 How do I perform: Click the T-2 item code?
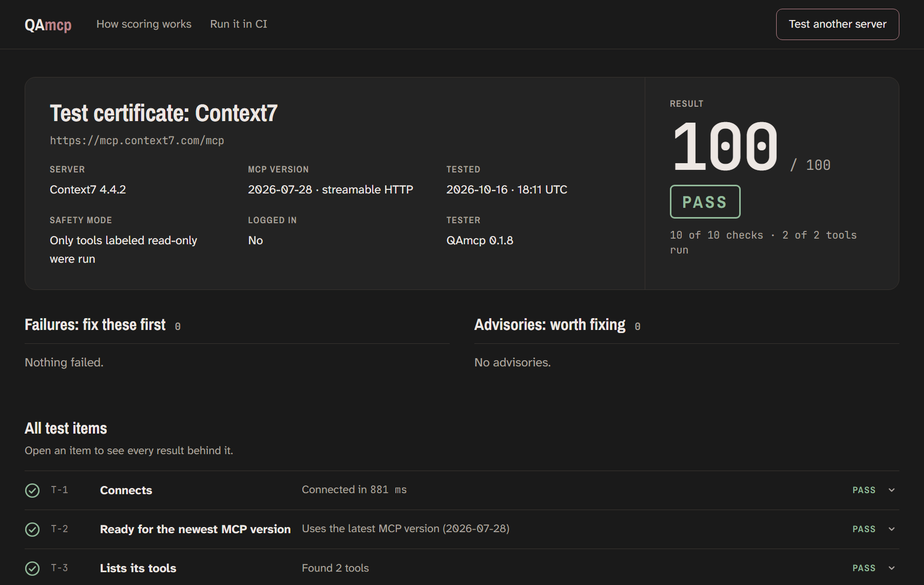[x=60, y=529]
